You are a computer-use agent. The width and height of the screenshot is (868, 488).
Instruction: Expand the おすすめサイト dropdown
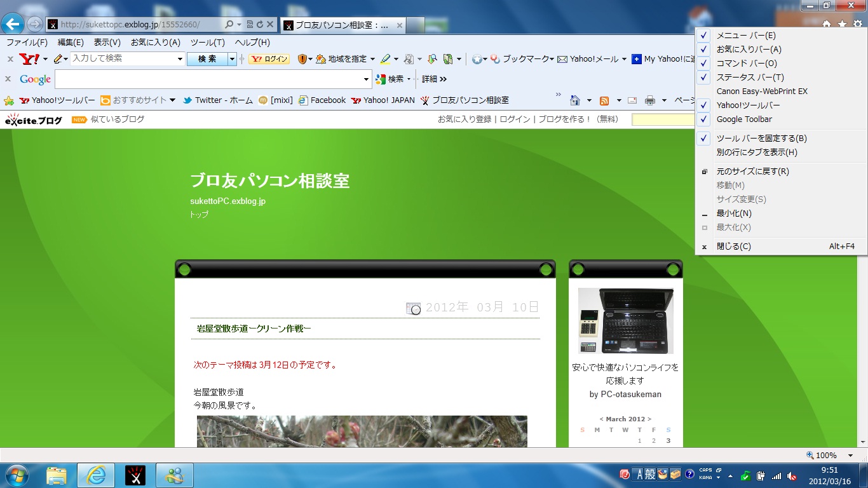pyautogui.click(x=172, y=100)
